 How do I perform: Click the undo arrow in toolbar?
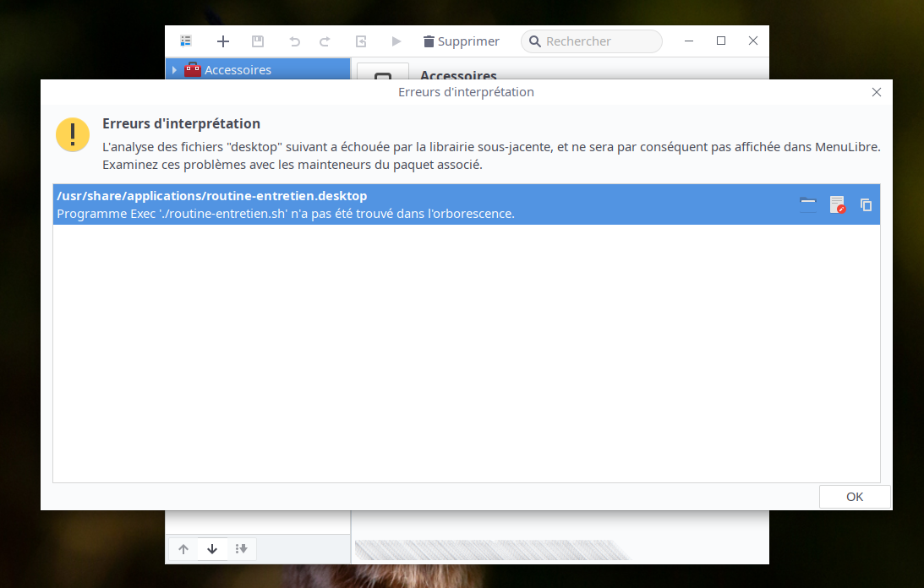coord(294,41)
